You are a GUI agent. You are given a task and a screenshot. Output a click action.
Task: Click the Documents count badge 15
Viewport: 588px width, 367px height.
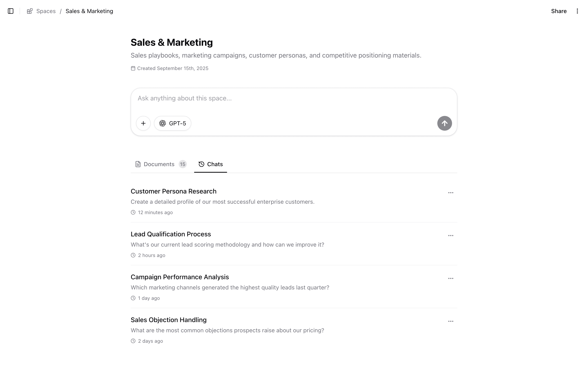(x=183, y=164)
